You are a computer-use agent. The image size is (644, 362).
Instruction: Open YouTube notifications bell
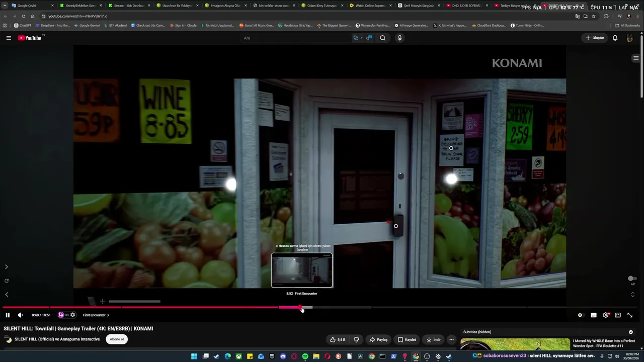pyautogui.click(x=615, y=38)
